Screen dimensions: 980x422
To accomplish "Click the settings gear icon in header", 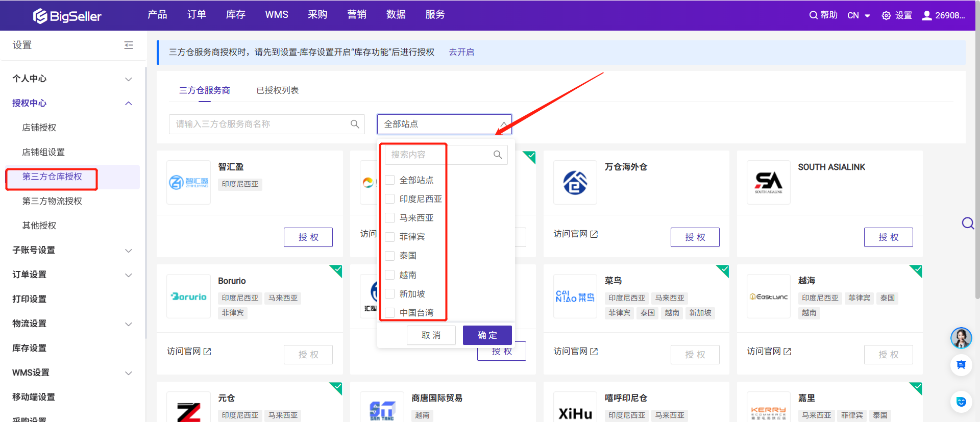I will tap(886, 15).
